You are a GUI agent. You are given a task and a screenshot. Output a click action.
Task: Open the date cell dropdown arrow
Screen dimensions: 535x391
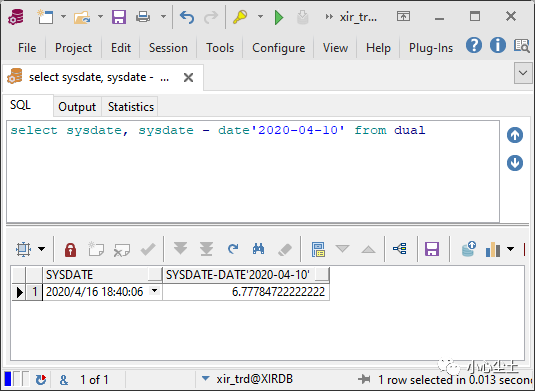coord(155,291)
